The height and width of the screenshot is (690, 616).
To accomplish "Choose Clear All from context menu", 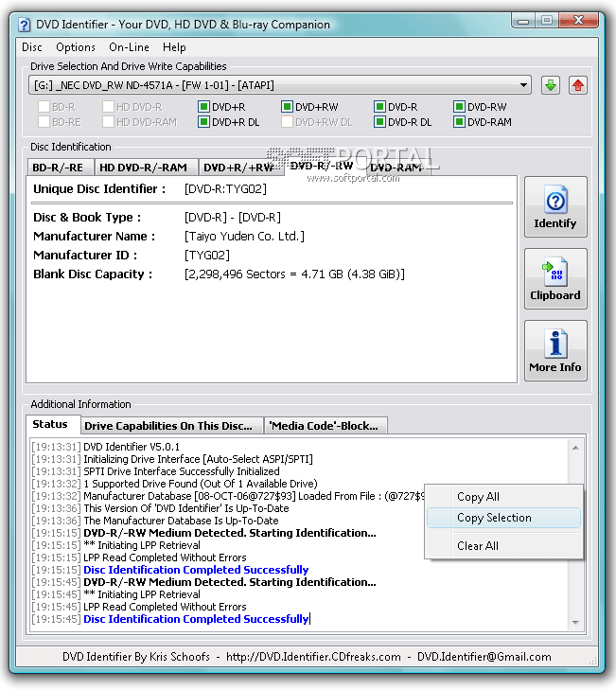I will click(503, 546).
